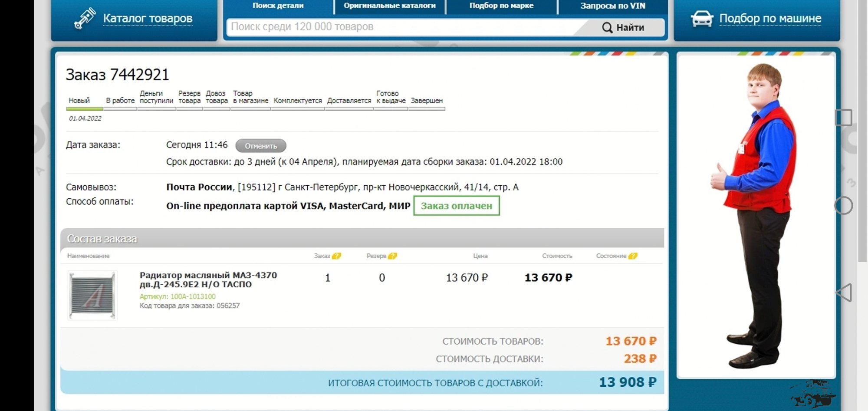Click the Сегодня 11:46 order time
868x411 pixels.
[x=197, y=145]
